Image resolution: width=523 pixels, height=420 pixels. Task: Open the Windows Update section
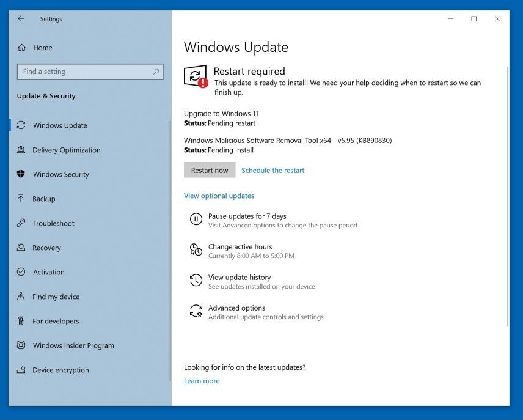(60, 125)
